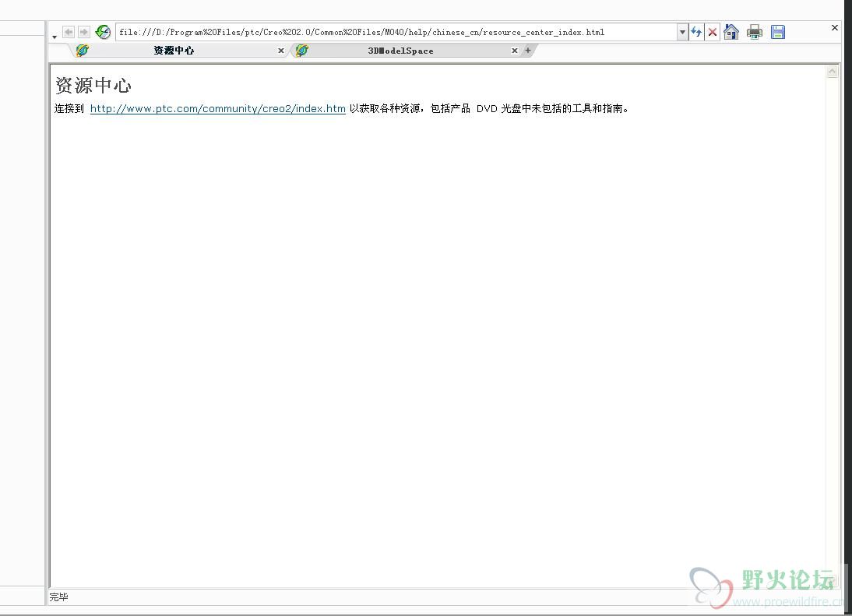Switch to the 资源中心 tab
Viewport: 852px width, 616px height.
pos(174,51)
